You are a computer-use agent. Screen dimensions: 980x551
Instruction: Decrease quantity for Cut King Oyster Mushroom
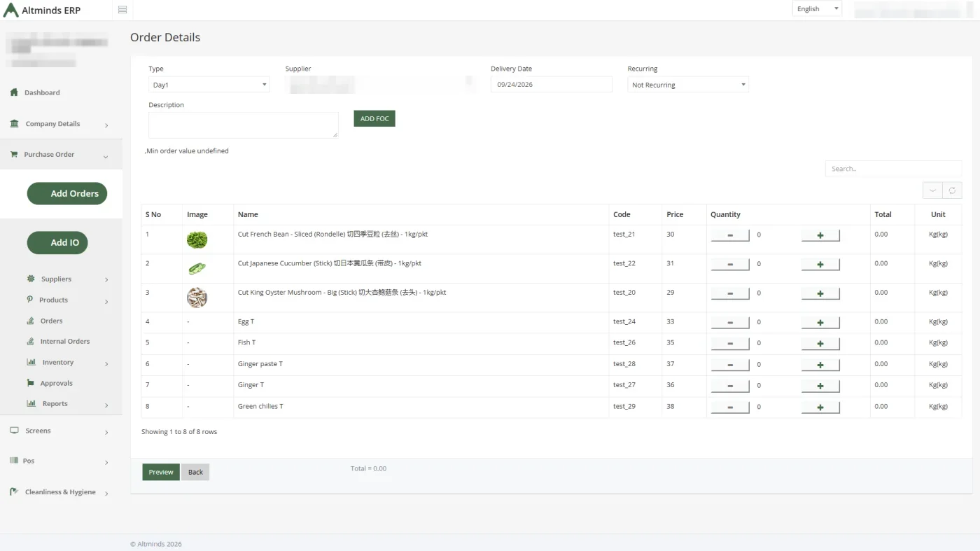[730, 293]
